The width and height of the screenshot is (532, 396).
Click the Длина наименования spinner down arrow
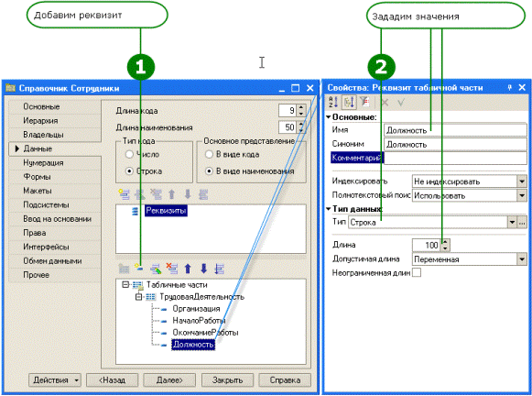coord(301,130)
